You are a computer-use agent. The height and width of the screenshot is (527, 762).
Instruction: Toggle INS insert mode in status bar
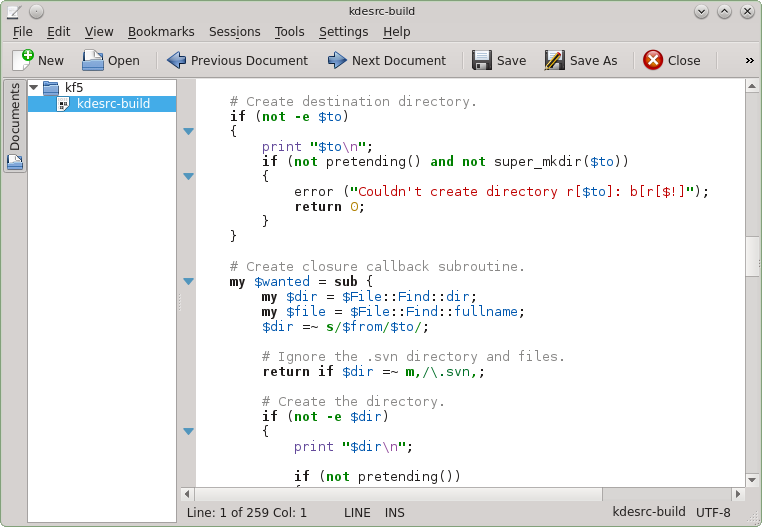(x=395, y=513)
